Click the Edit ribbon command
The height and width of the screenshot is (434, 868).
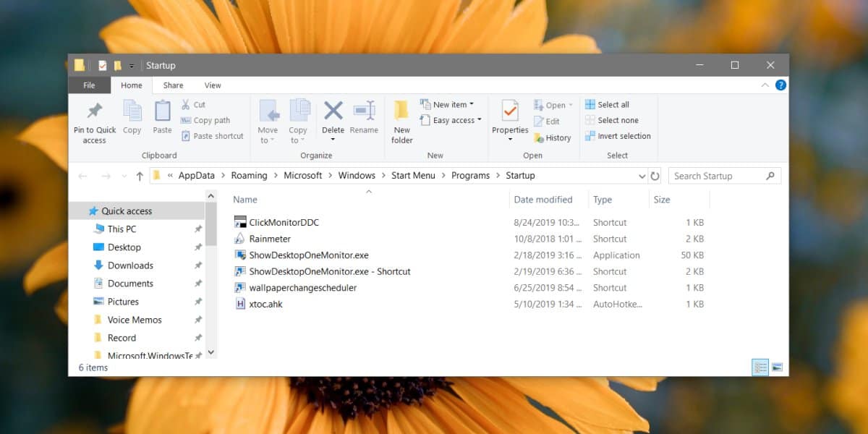click(547, 122)
